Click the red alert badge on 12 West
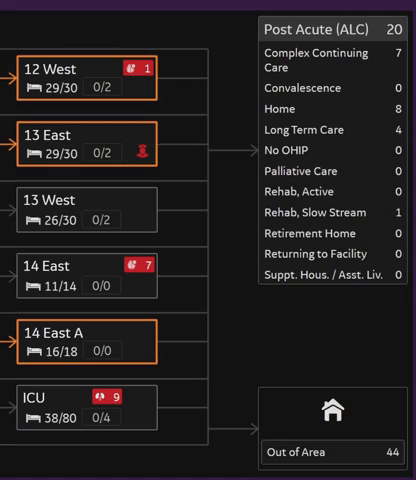Screen dimensions: 416x480 tap(138, 68)
